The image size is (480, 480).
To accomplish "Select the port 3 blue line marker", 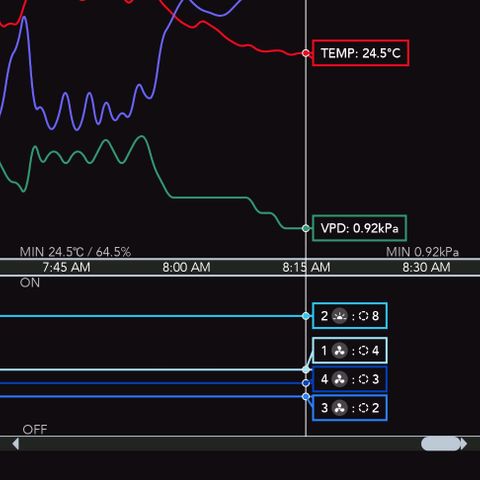I will coord(306,397).
